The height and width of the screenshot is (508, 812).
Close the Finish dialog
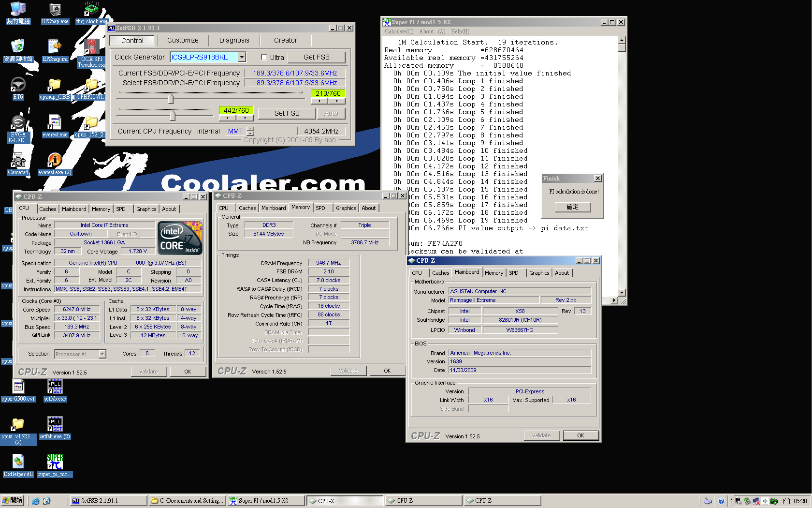click(597, 179)
